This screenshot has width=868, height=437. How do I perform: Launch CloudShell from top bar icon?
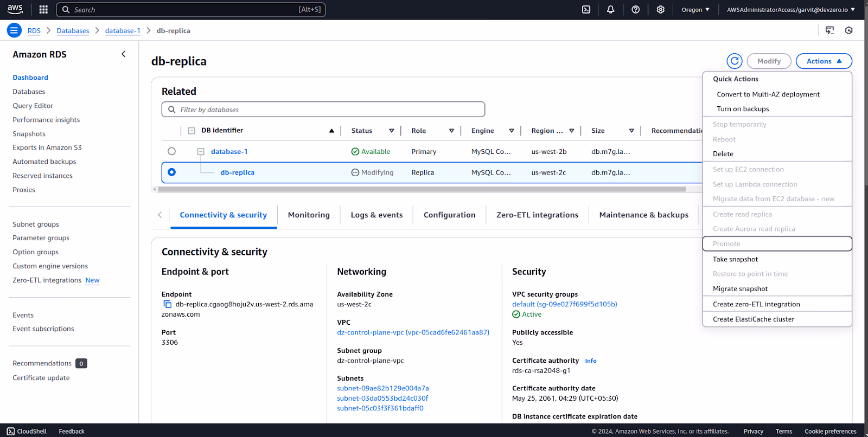pos(586,9)
